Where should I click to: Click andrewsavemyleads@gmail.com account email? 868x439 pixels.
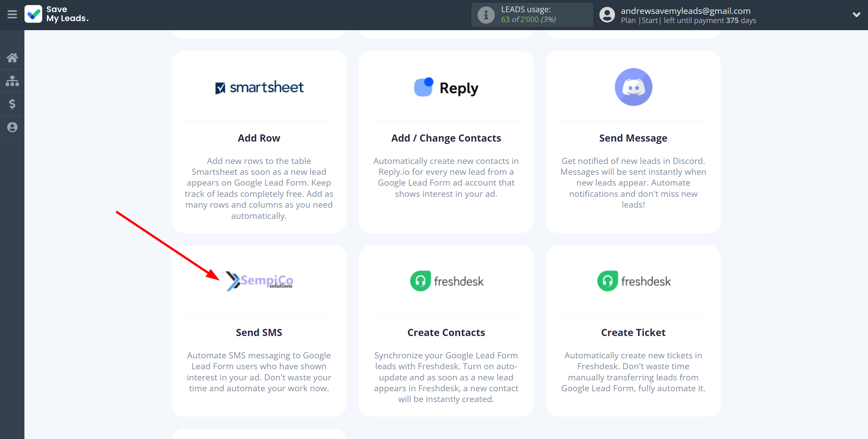(x=686, y=11)
